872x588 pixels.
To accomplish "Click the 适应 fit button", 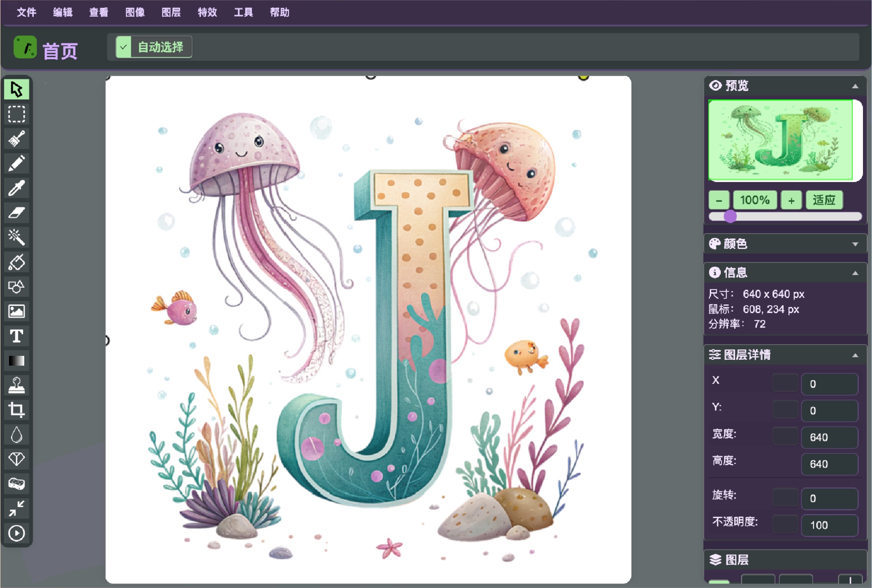I will (x=824, y=200).
